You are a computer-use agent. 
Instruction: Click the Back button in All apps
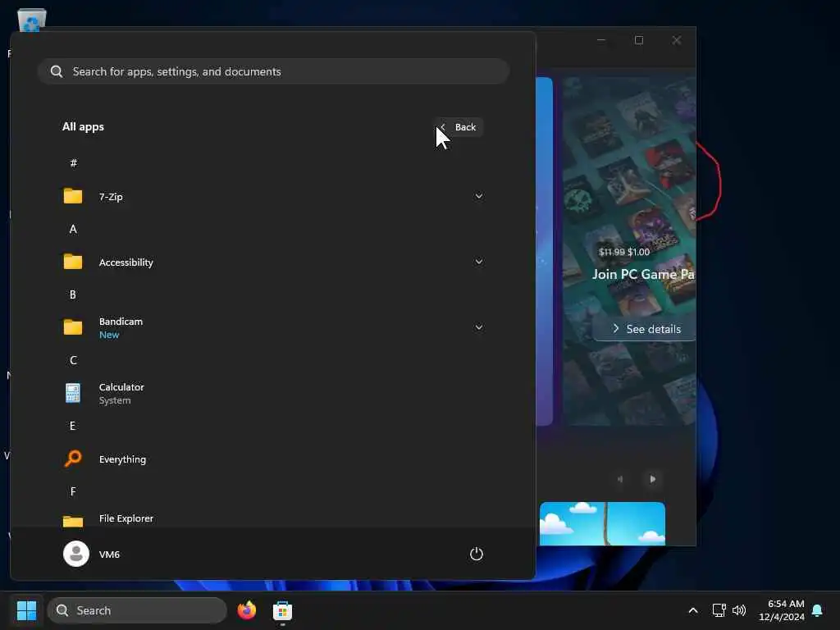pos(459,127)
